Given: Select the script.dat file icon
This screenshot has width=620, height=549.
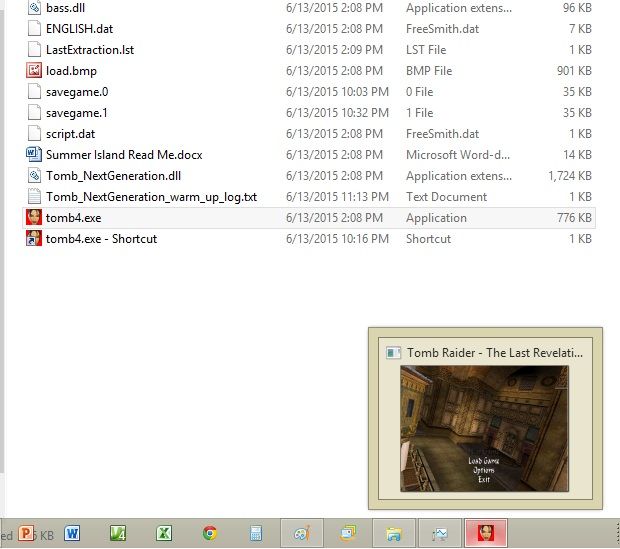Looking at the screenshot, I should click(34, 134).
